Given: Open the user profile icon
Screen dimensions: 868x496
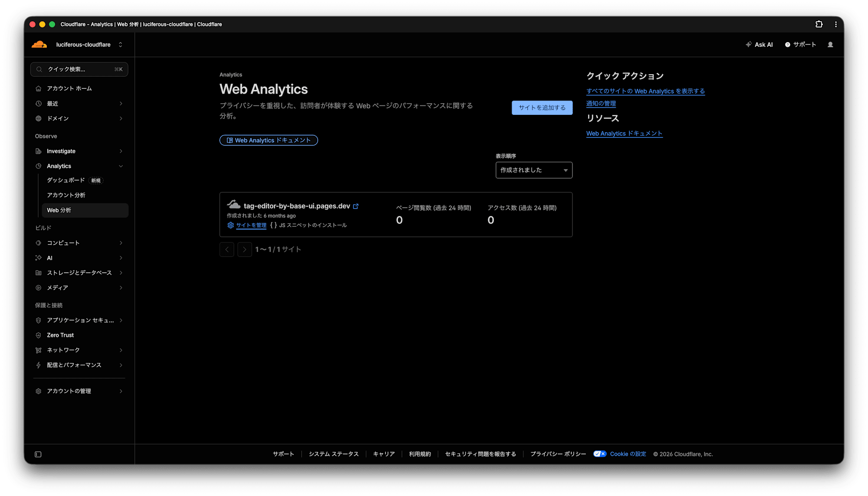Looking at the screenshot, I should click(x=830, y=45).
